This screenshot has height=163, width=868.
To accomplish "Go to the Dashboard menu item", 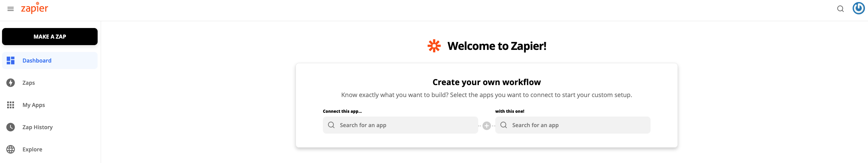I will pyautogui.click(x=37, y=60).
